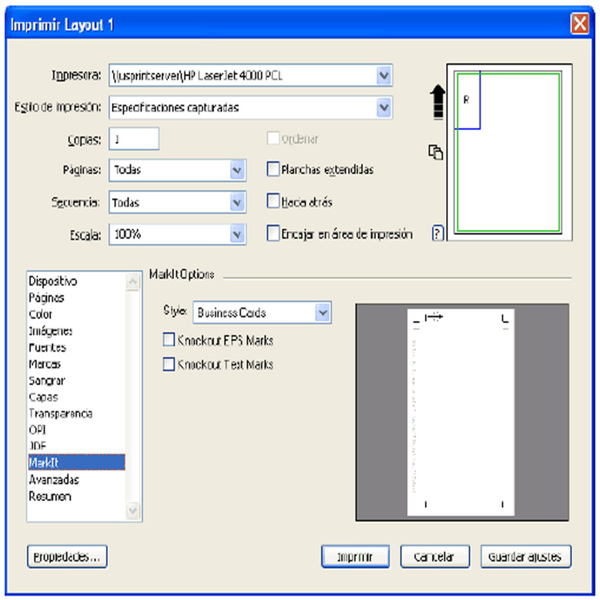
Task: Click the Propiedades button
Action: coord(67,556)
